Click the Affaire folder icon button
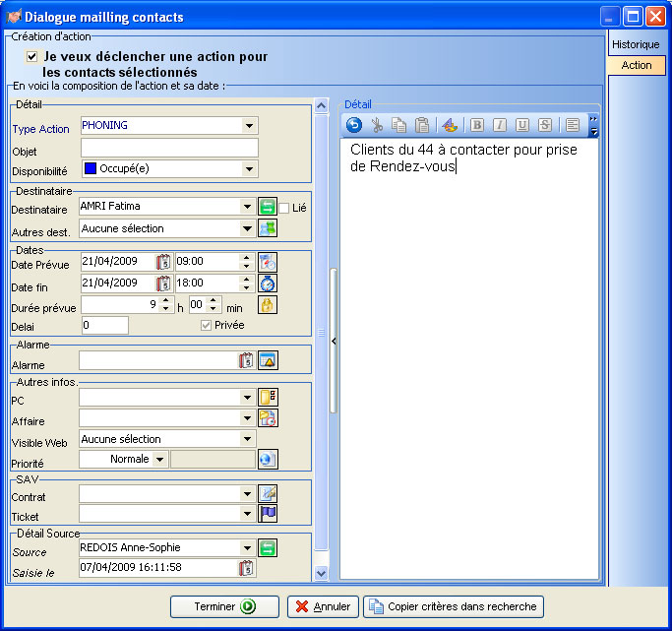 tap(268, 418)
